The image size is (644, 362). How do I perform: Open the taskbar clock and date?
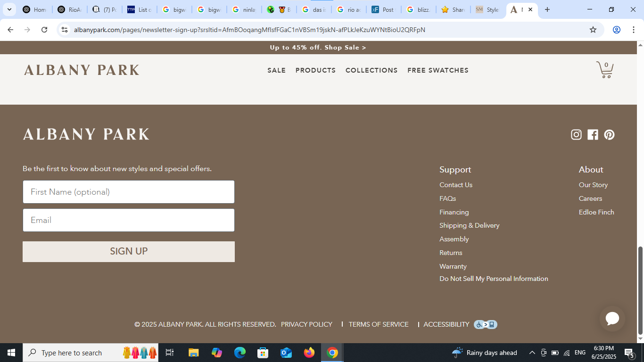tap(603, 353)
